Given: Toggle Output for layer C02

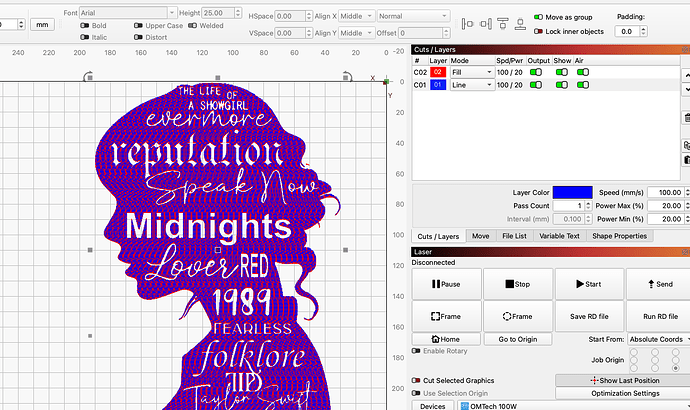Looking at the screenshot, I should tap(536, 72).
